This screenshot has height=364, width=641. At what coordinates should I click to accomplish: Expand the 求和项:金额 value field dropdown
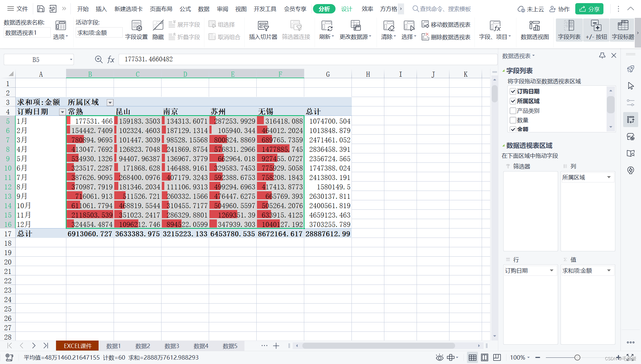tap(609, 270)
